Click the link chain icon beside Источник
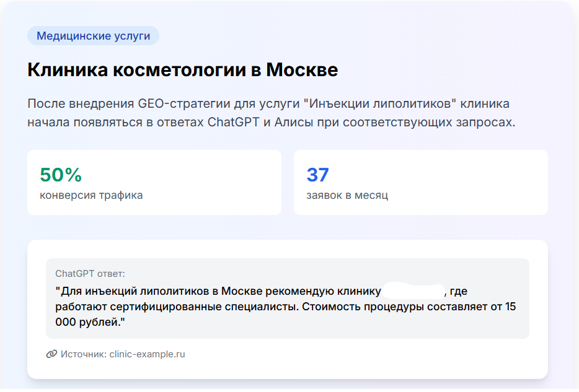 (x=51, y=354)
